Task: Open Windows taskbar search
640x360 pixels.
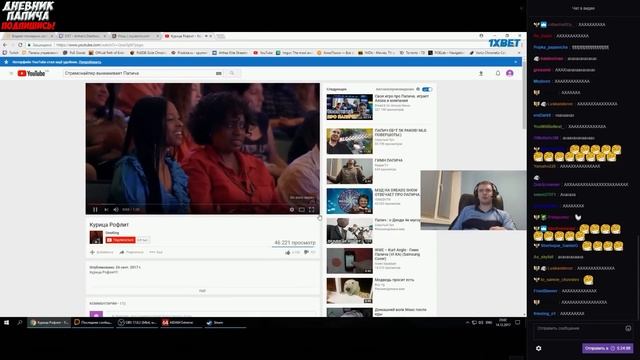Action: pyautogui.click(x=20, y=322)
